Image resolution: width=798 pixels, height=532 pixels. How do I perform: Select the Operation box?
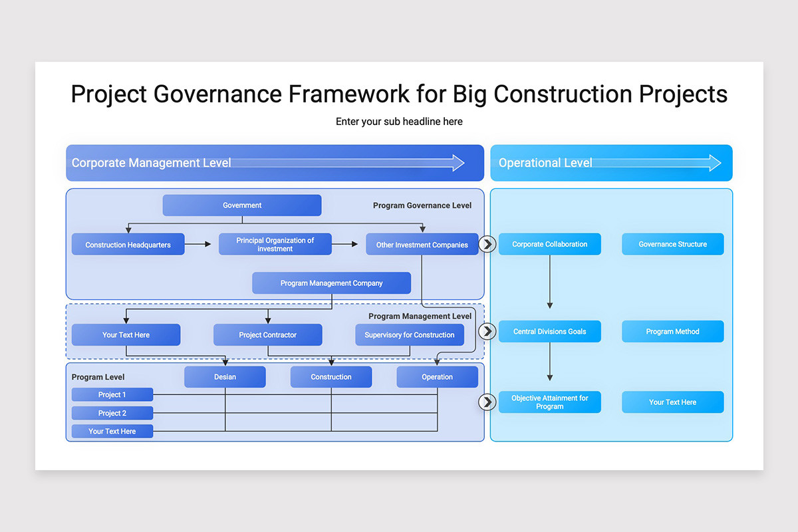(437, 377)
